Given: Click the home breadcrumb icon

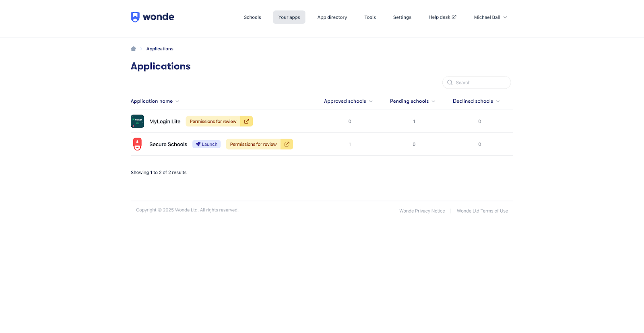Looking at the screenshot, I should (133, 49).
